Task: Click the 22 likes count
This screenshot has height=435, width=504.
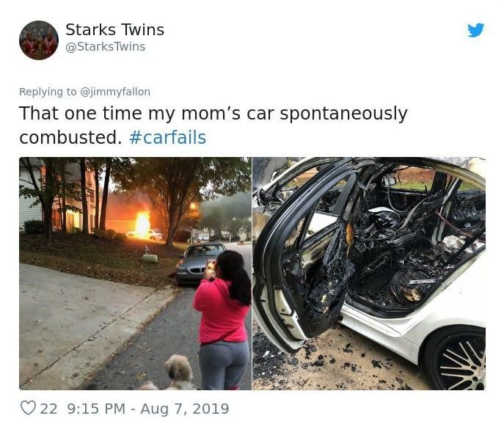Action: [x=49, y=409]
